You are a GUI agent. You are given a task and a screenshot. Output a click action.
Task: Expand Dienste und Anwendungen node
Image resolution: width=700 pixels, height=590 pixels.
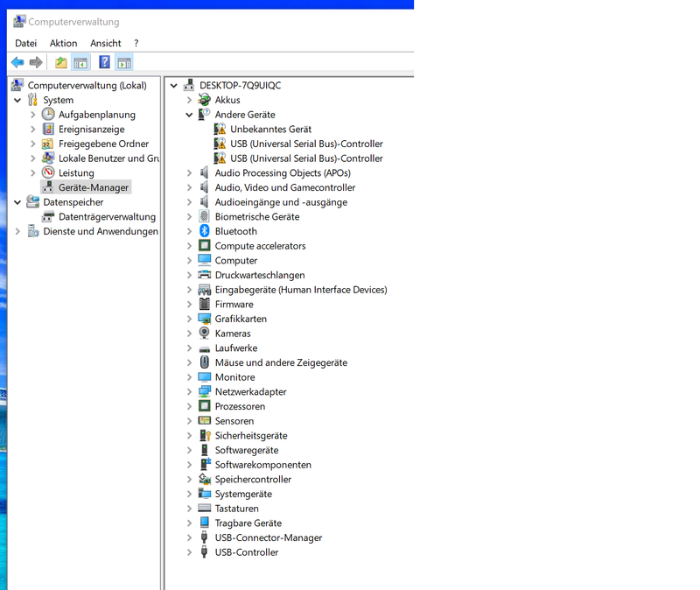click(17, 232)
